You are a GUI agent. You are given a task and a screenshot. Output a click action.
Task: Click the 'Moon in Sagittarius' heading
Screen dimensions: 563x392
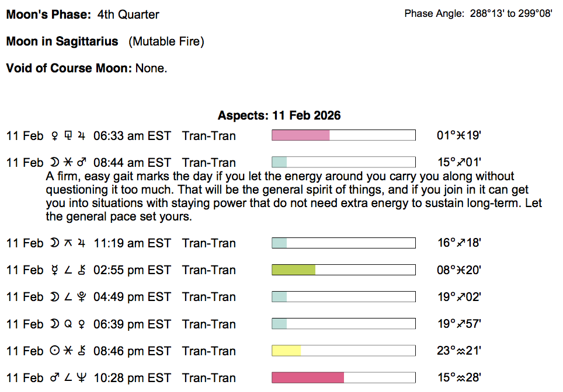click(62, 41)
